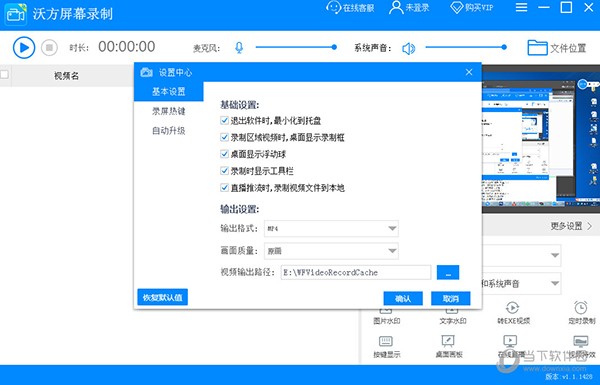Click the version v1.1.1428 text
600x385 pixels.
coord(569,377)
